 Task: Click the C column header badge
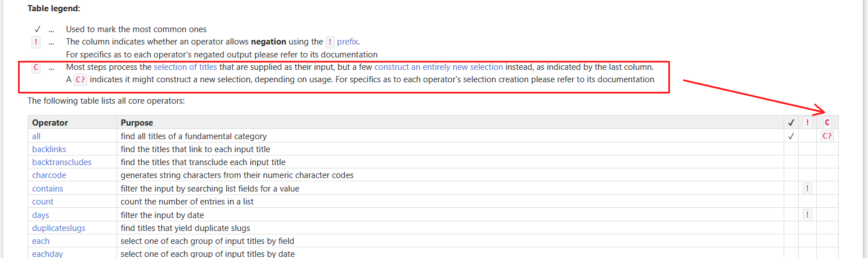pyautogui.click(x=827, y=122)
